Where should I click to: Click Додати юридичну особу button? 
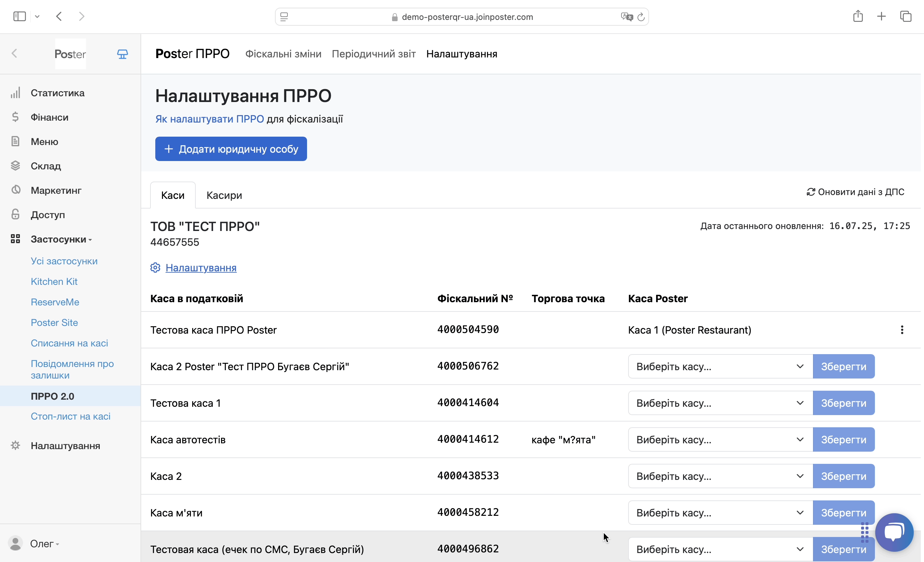(231, 149)
